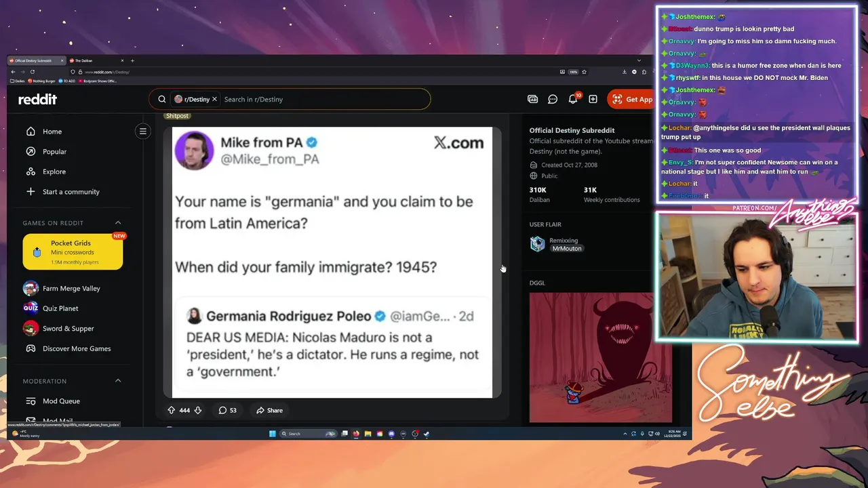Open File Explorer from the taskbar
The image size is (868, 488).
pos(368,434)
